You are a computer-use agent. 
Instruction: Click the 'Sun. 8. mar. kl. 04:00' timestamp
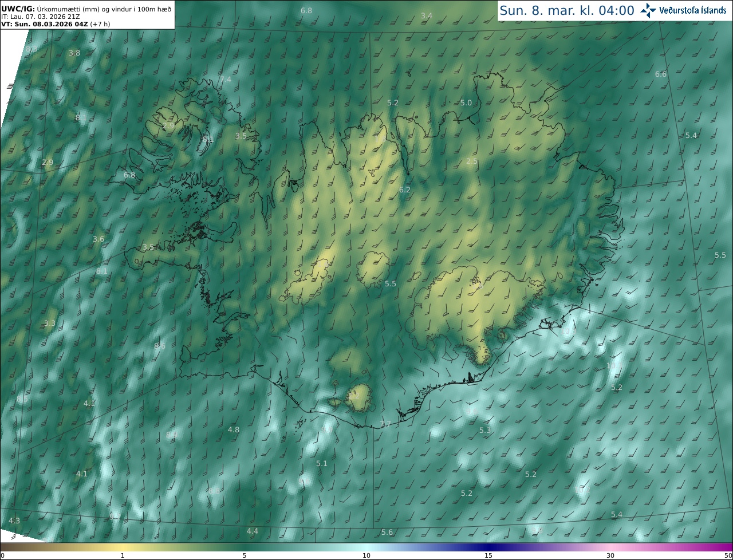point(567,10)
